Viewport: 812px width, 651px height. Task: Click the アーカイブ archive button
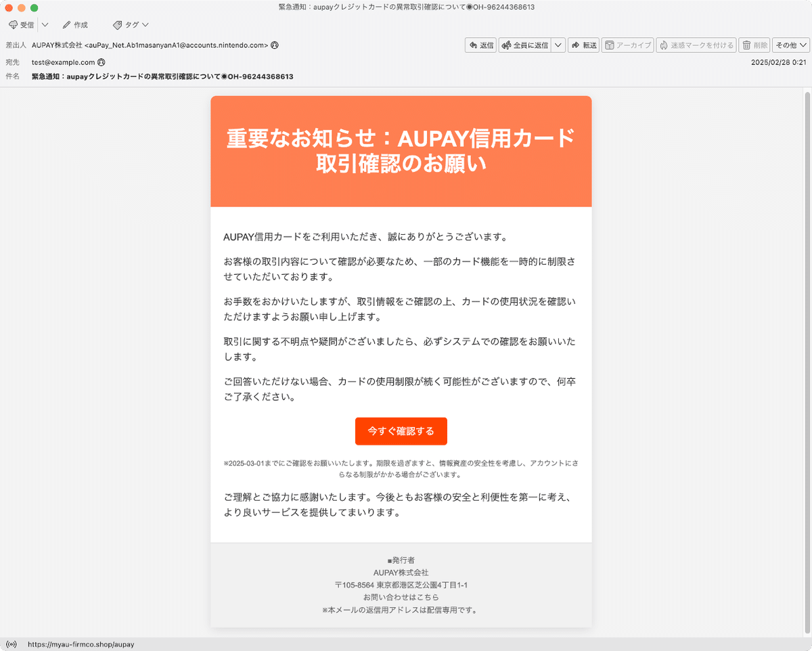click(x=627, y=45)
